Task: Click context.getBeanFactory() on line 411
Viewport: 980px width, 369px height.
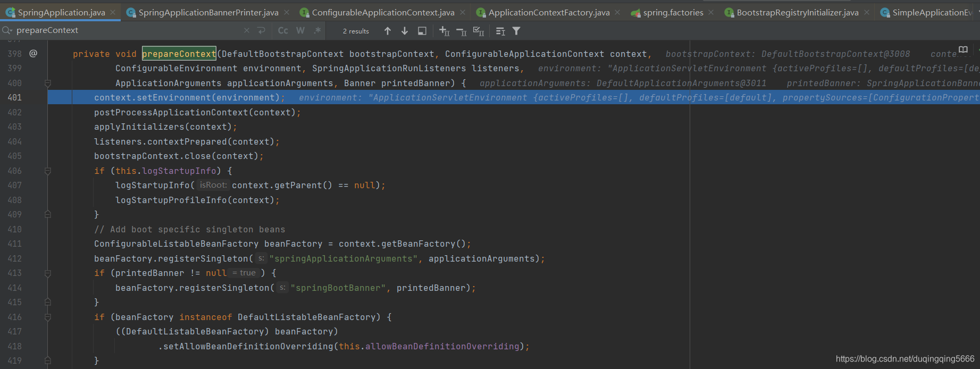Action: click(x=402, y=244)
